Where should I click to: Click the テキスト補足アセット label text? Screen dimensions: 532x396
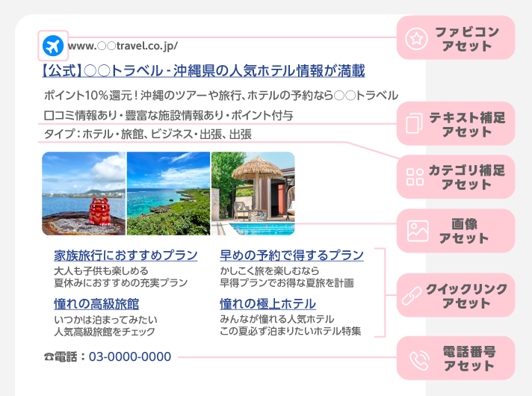point(467,125)
